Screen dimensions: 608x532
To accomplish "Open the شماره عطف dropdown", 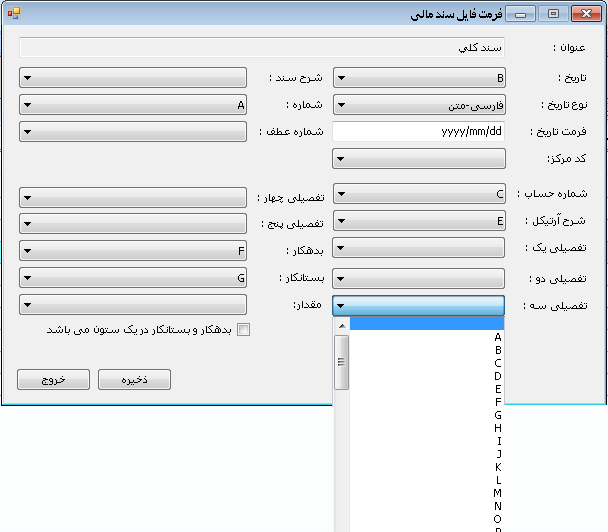I will tap(133, 132).
